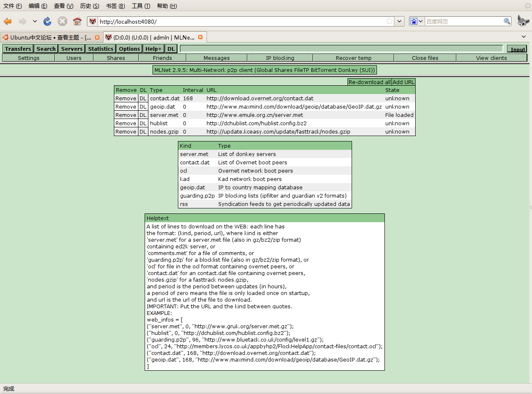Click DL for the contact.dat row
Screen dimensions: 532x394
coord(143,99)
